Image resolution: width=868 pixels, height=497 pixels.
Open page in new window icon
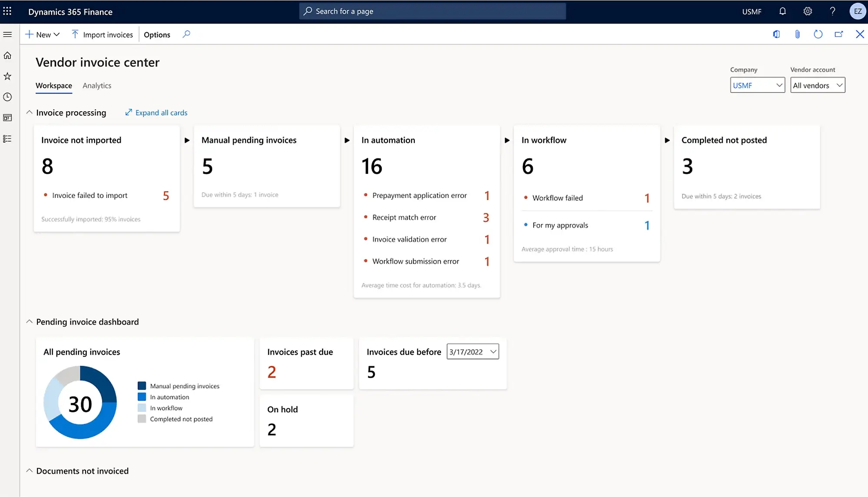839,34
